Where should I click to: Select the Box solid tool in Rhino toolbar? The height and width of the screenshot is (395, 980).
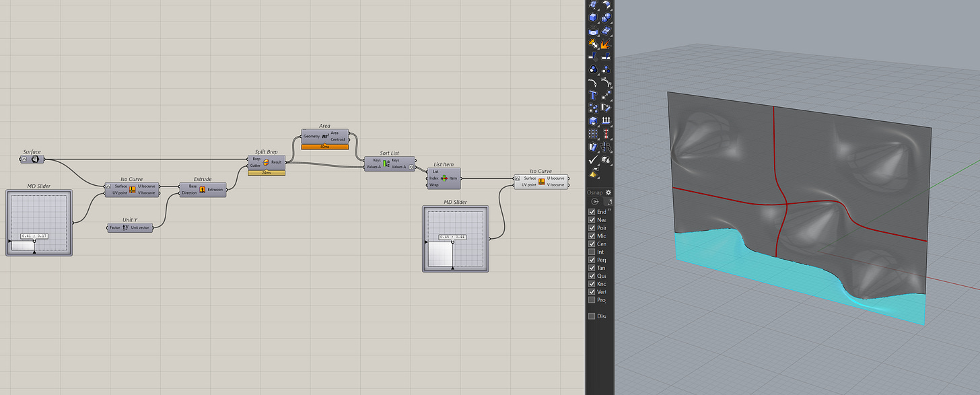pyautogui.click(x=593, y=17)
